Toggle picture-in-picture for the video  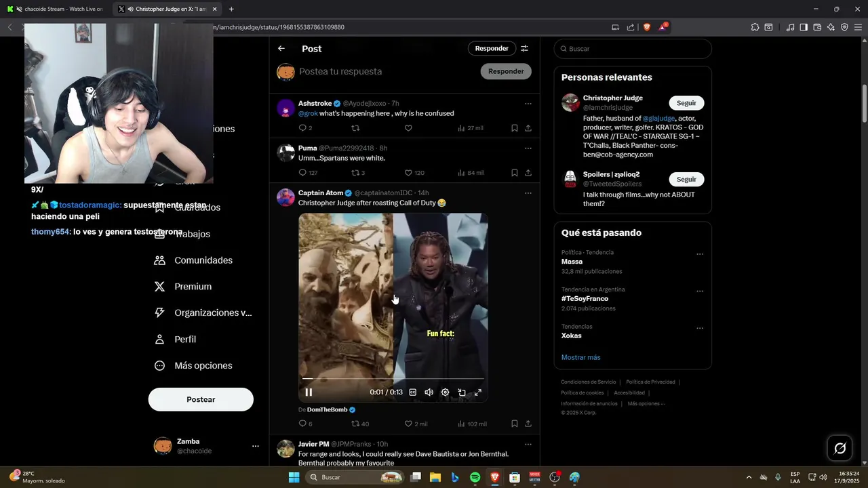[x=462, y=392]
